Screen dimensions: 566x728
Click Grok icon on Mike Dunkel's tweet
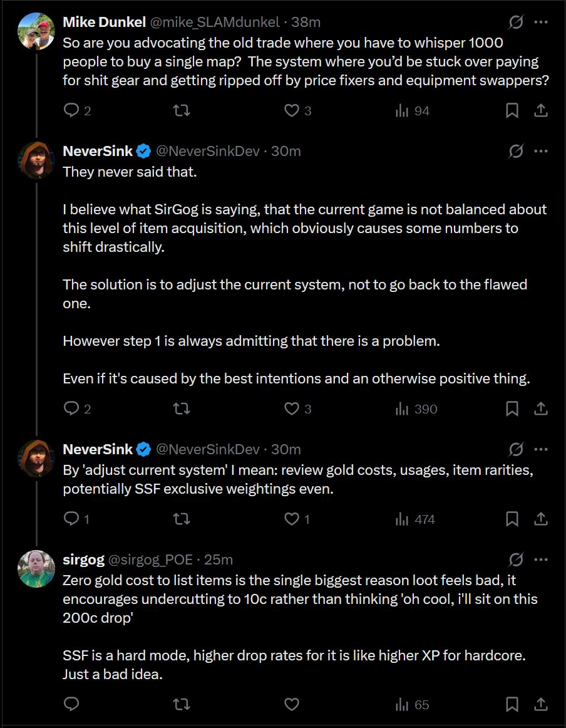coord(516,23)
